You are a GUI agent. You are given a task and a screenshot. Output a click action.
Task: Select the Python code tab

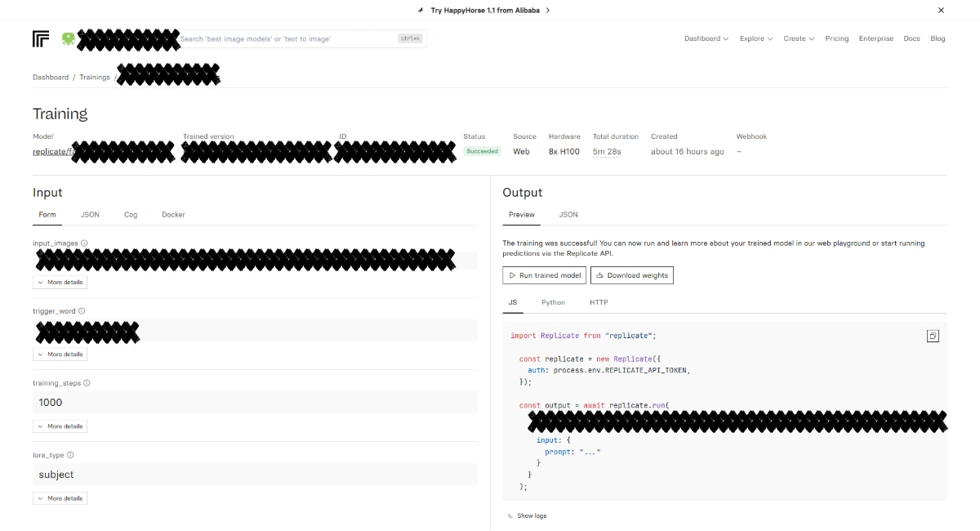click(x=553, y=302)
